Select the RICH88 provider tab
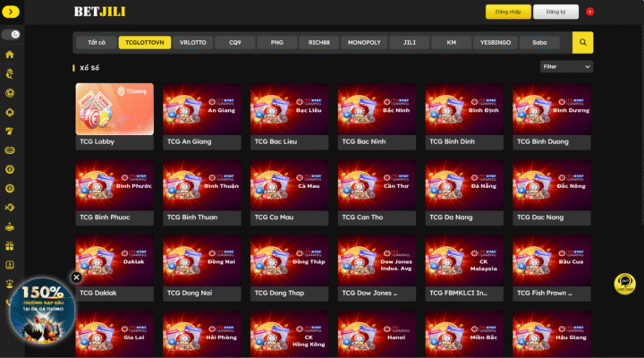The height and width of the screenshot is (358, 644). coord(319,42)
